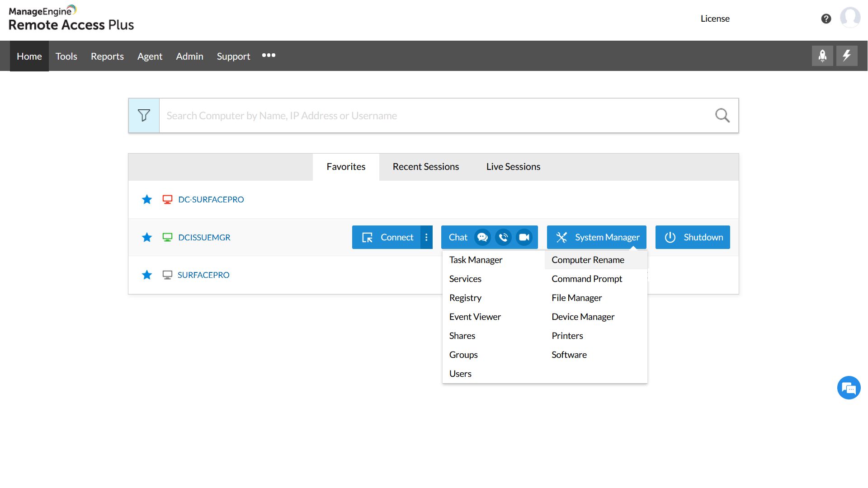
Task: Open the DCISSUEMGR computer link
Action: (x=204, y=237)
